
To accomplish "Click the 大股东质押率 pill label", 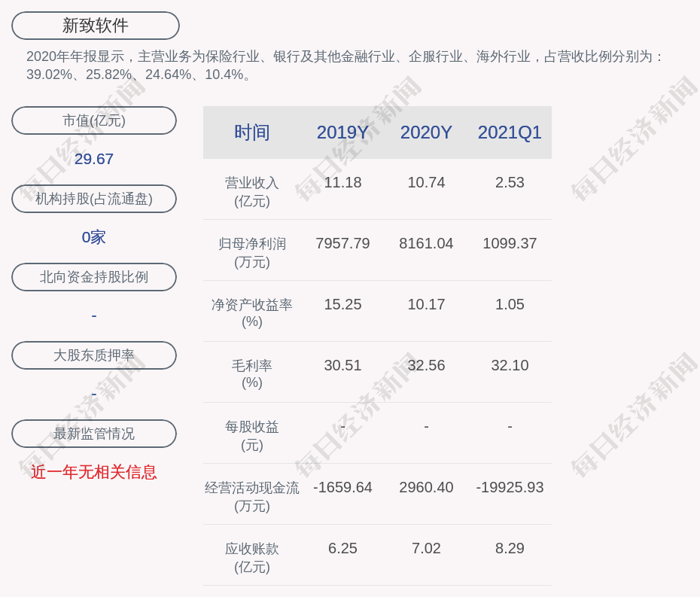I will pos(94,355).
